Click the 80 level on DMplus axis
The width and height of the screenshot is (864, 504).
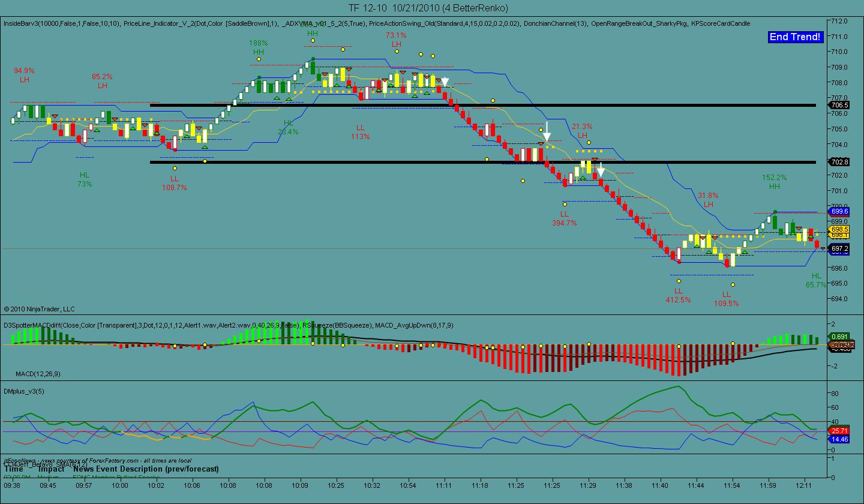tap(834, 394)
